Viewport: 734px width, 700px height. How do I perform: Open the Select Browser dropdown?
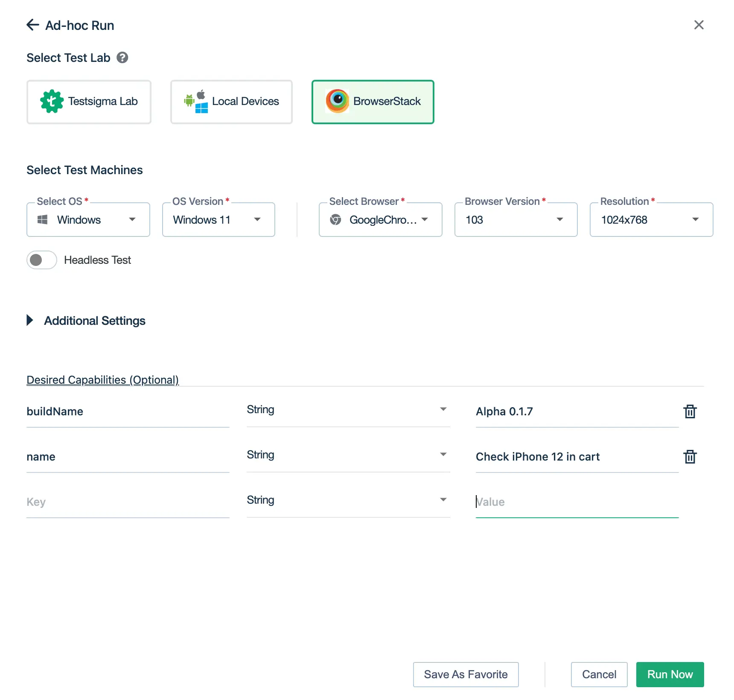coord(380,220)
